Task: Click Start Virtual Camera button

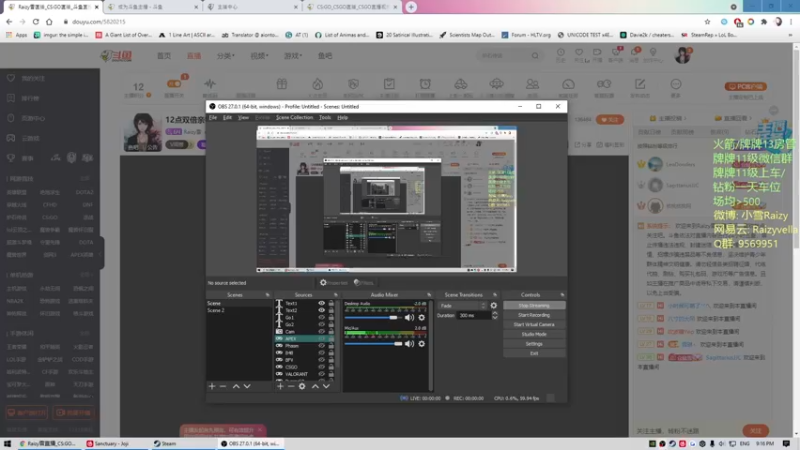Action: (534, 324)
